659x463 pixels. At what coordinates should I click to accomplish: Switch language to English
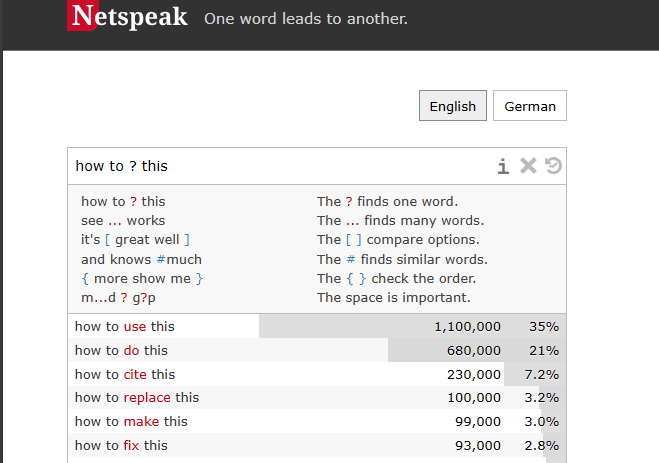pyautogui.click(x=452, y=106)
